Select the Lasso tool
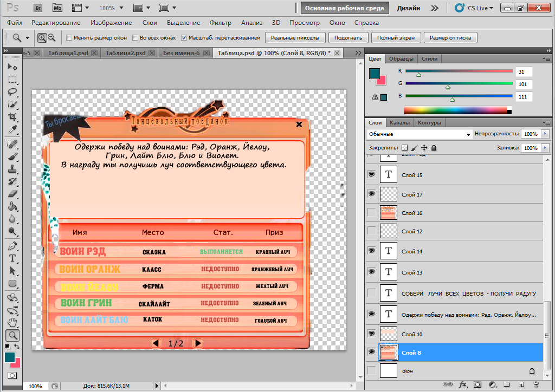This screenshot has height=392, width=555. (12, 92)
